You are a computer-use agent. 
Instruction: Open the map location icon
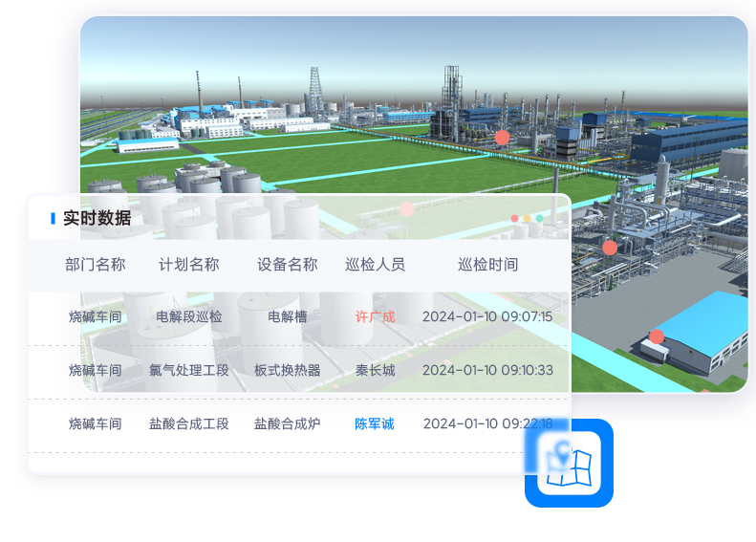[569, 463]
